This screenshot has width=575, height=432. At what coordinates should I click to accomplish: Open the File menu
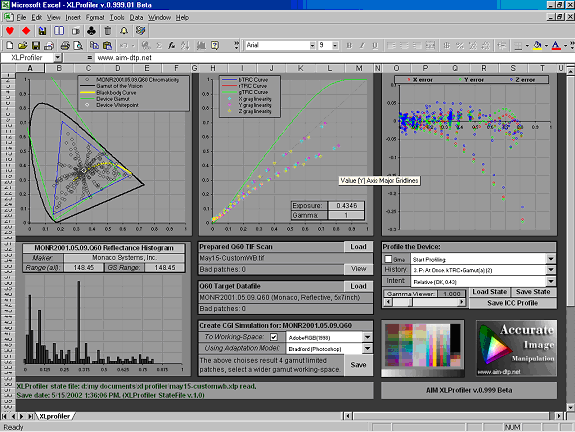(x=21, y=17)
